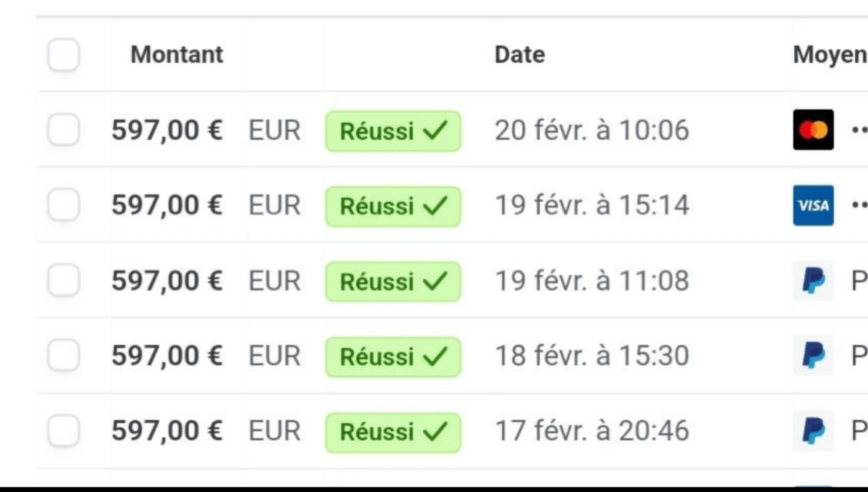Check the 19 févr. à 15:14 payment row
This screenshot has width=868, height=492.
63,205
